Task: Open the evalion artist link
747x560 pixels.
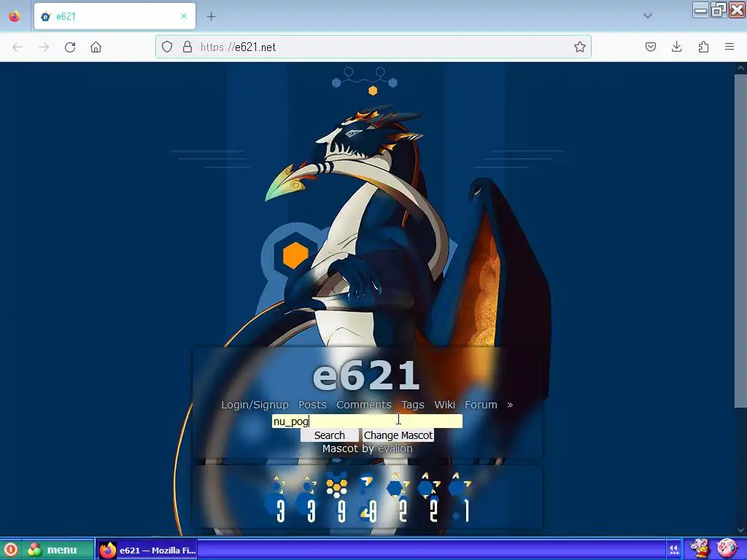Action: coord(395,448)
